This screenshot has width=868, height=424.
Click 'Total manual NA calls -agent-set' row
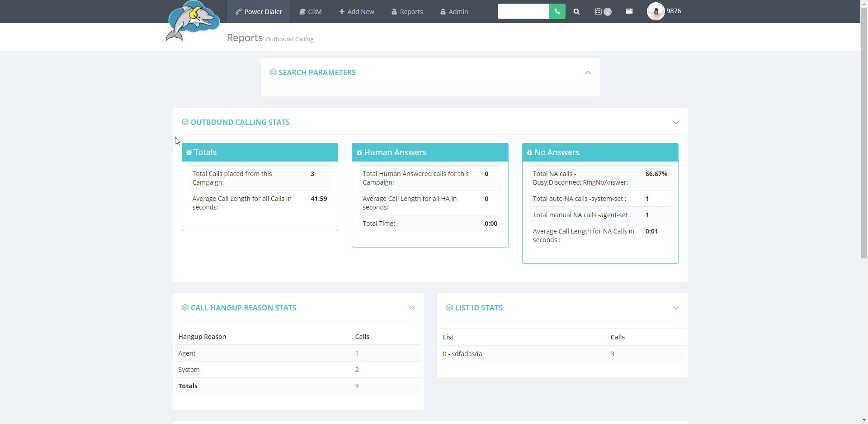(600, 215)
